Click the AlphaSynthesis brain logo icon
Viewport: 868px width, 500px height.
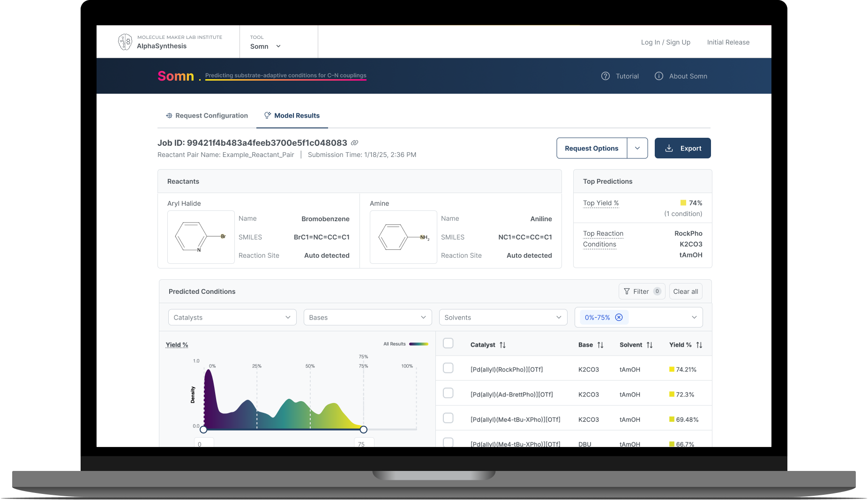pyautogui.click(x=125, y=42)
